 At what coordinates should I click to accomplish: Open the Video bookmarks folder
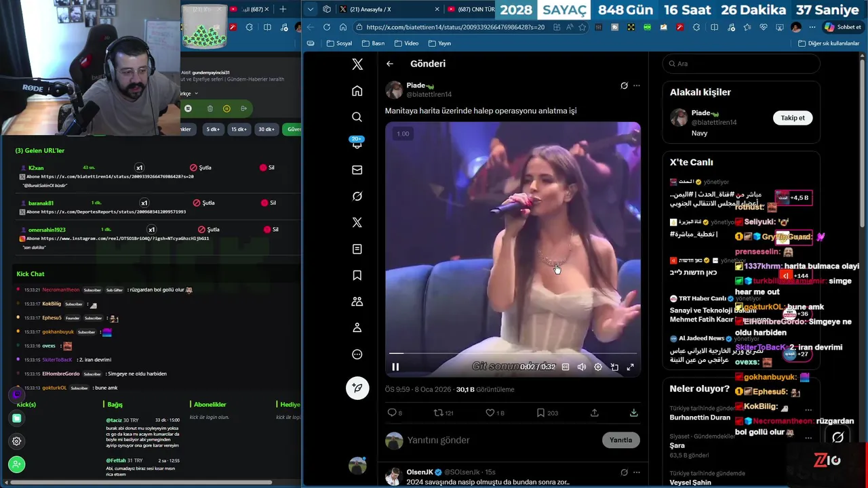tap(406, 43)
